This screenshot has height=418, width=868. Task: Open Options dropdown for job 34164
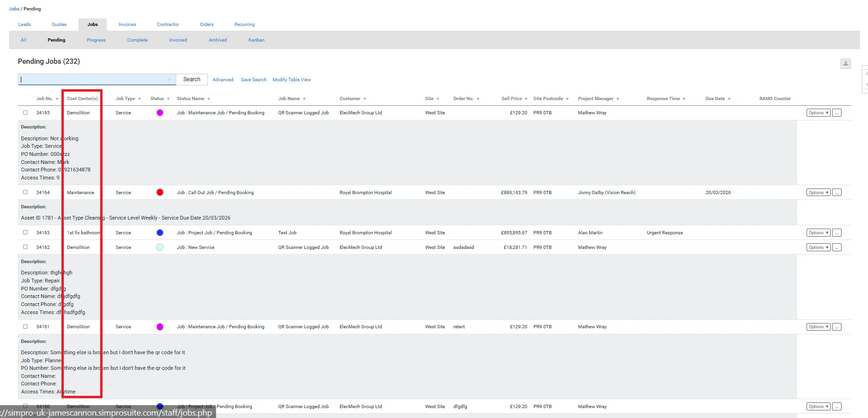[x=818, y=193]
